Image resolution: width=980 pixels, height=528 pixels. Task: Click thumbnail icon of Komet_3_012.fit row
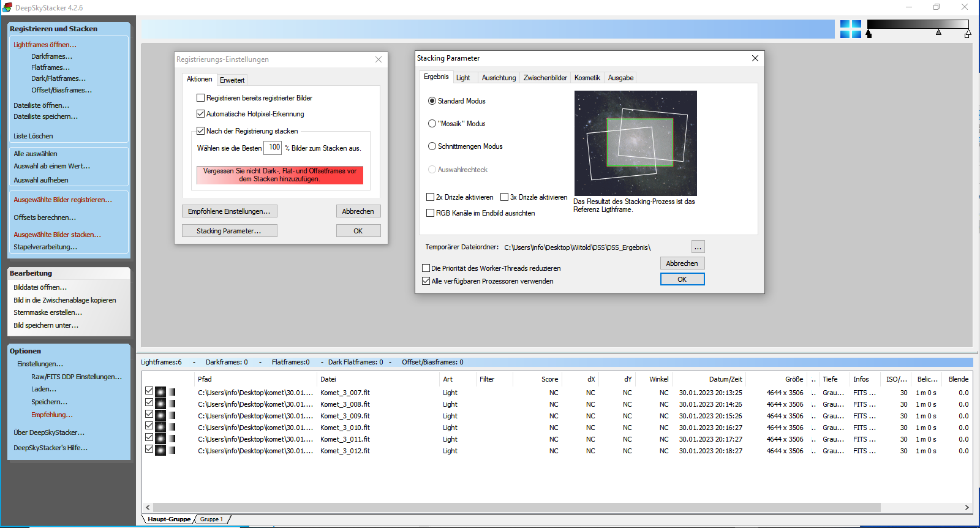point(160,450)
